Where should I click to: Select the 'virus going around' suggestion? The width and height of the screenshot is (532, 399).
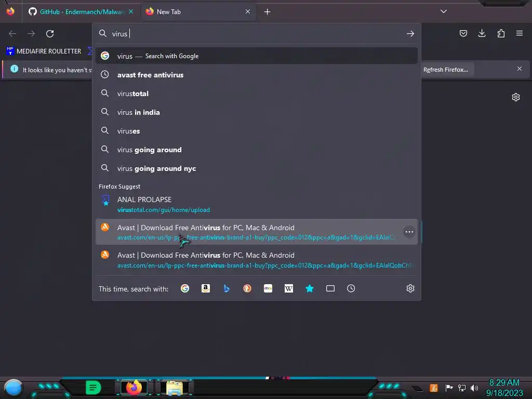pyautogui.click(x=257, y=150)
